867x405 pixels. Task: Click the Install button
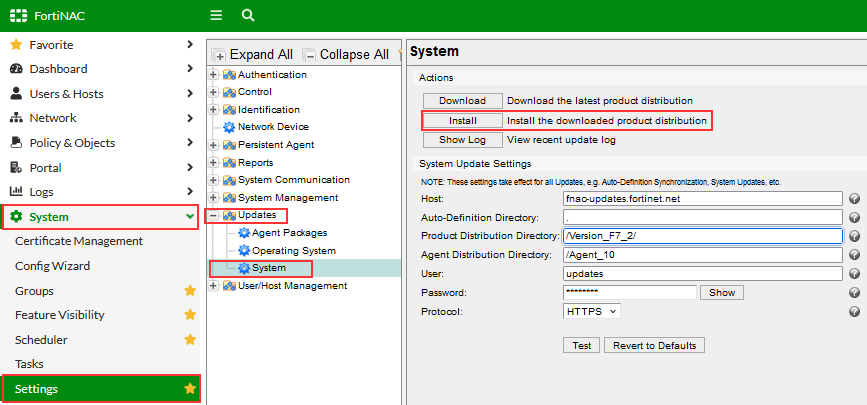coord(462,120)
